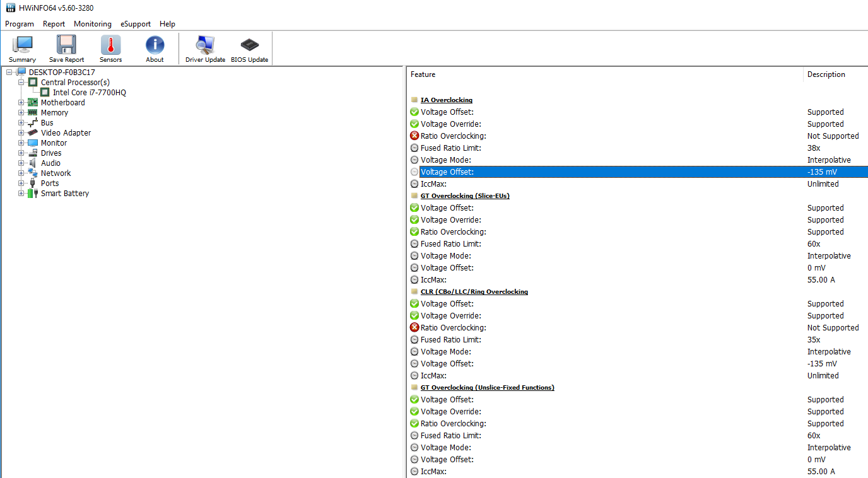Open the Report menu

(54, 24)
